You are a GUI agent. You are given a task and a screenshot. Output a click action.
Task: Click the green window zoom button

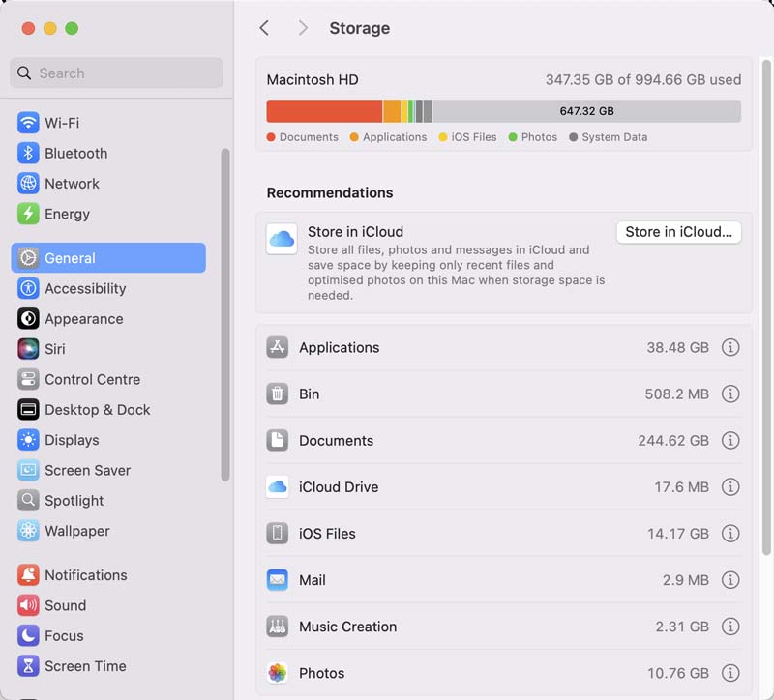(x=72, y=29)
